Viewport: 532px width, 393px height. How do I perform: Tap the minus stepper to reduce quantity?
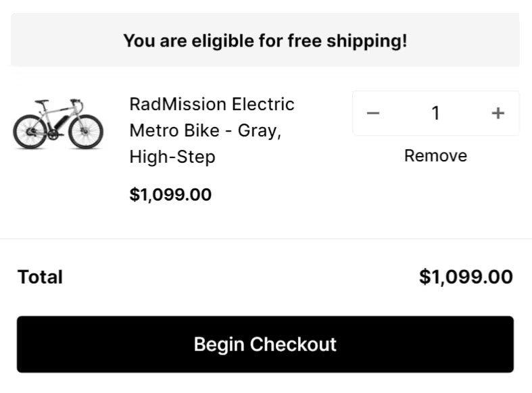(x=373, y=113)
